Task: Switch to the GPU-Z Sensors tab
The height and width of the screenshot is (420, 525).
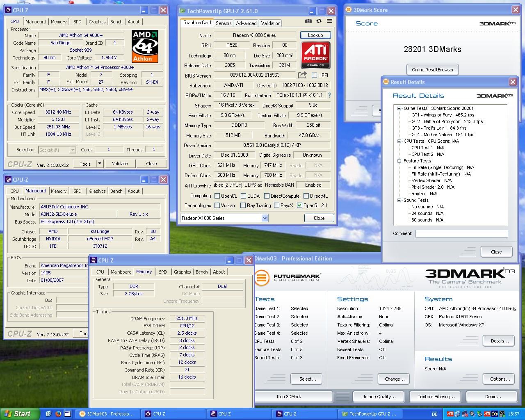Action: click(x=224, y=23)
